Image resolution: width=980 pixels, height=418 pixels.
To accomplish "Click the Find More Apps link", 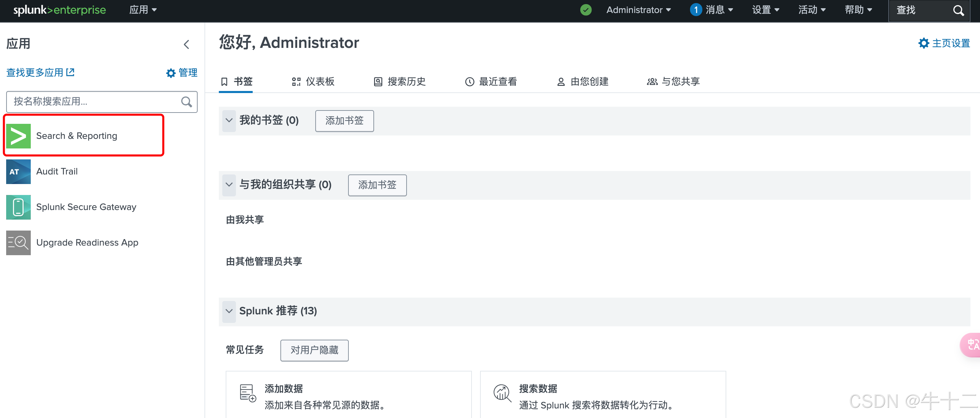I will [40, 72].
